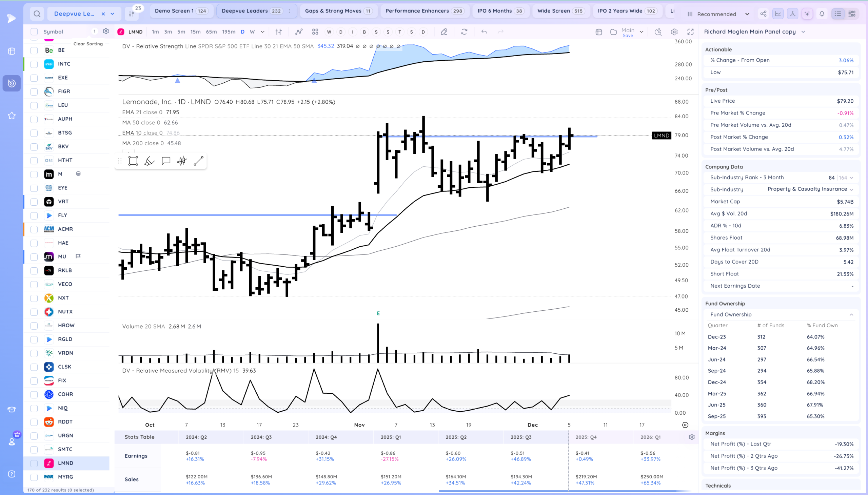The width and height of the screenshot is (868, 495).
Task: Expand the Sub-Industry dropdown chevron
Action: pyautogui.click(x=851, y=189)
